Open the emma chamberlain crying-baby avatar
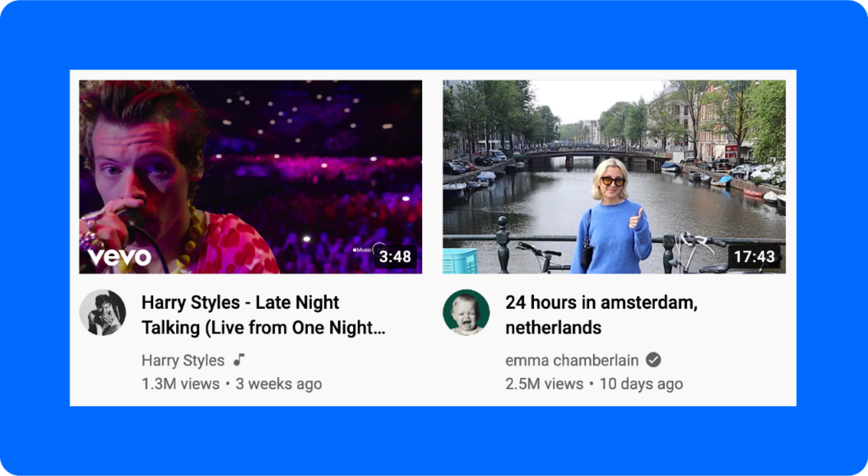The width and height of the screenshot is (868, 476). pos(466,313)
